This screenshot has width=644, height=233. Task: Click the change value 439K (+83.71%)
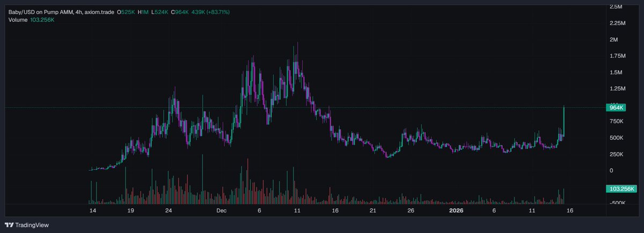point(210,12)
